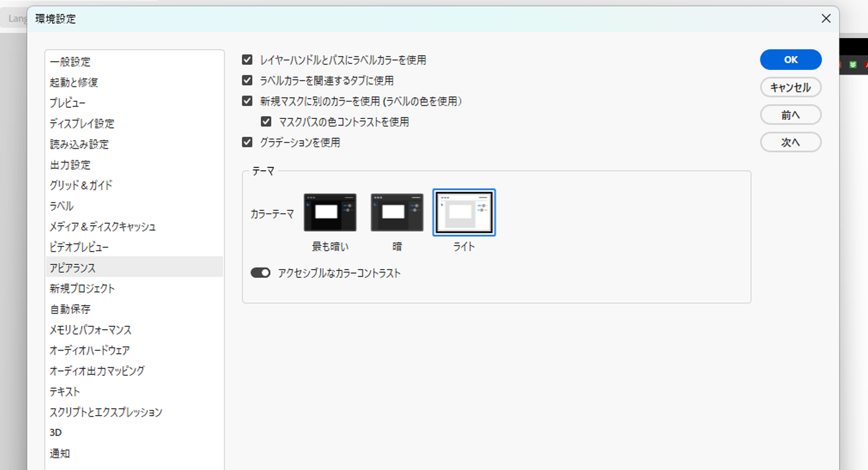Image resolution: width=868 pixels, height=470 pixels.
Task: Choose the 自動保存 category
Action: [x=134, y=309]
